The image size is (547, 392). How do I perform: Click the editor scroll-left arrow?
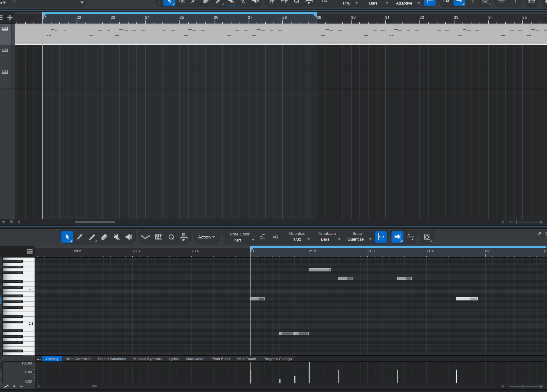point(38,386)
